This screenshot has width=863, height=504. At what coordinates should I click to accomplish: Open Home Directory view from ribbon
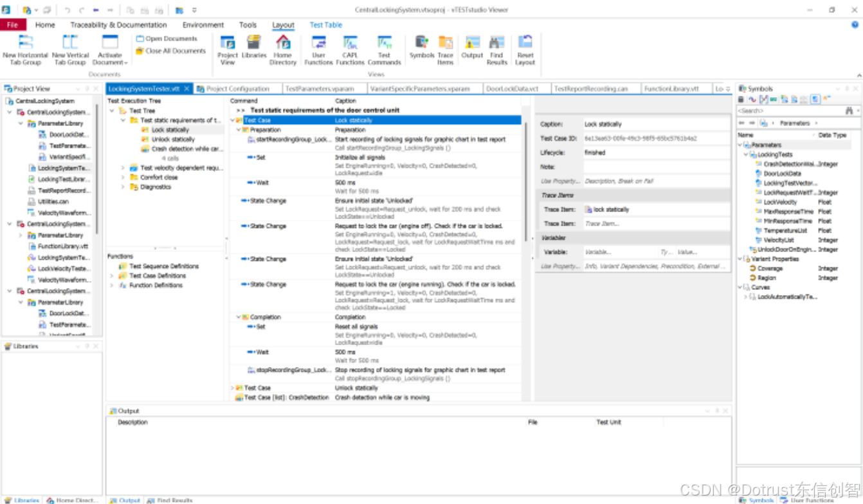pos(283,50)
